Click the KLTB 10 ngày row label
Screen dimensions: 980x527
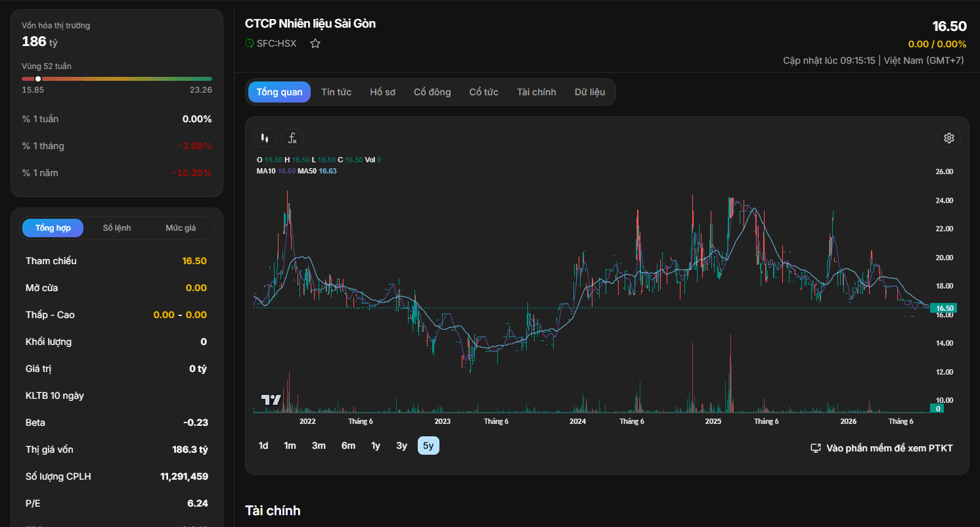55,396
